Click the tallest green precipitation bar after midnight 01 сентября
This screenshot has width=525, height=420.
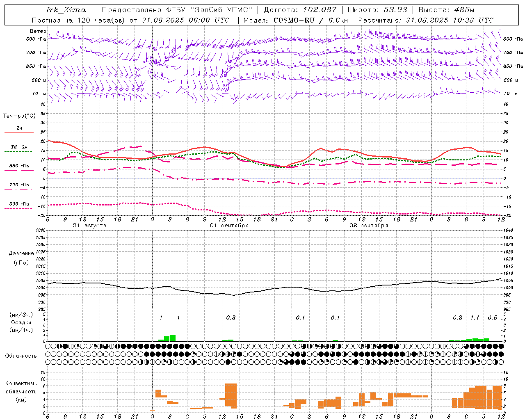click(x=173, y=338)
